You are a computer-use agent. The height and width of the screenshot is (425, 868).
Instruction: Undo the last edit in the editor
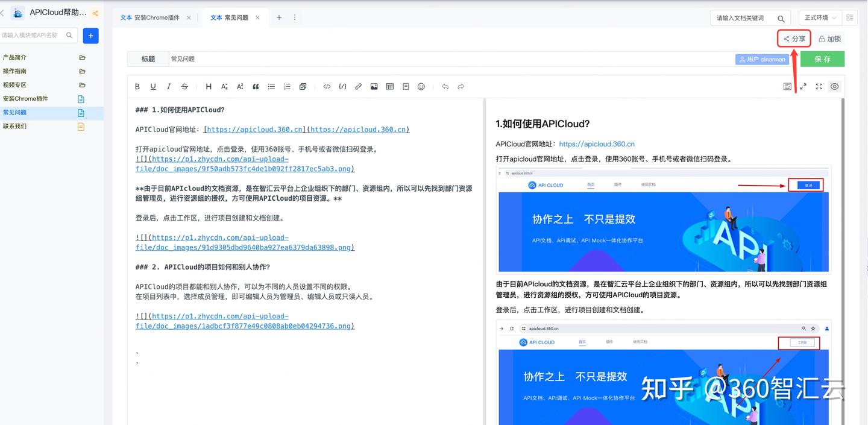coord(445,87)
